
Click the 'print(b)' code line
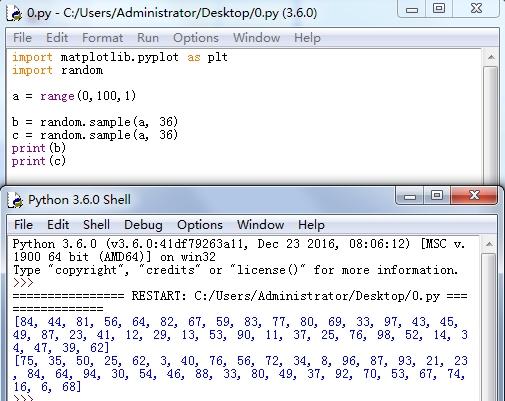(x=39, y=148)
